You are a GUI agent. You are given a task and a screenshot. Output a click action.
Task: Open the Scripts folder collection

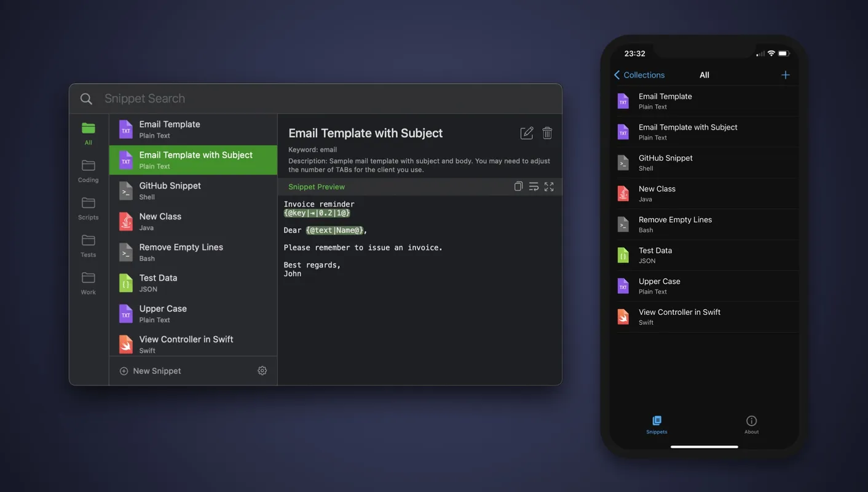pos(89,208)
